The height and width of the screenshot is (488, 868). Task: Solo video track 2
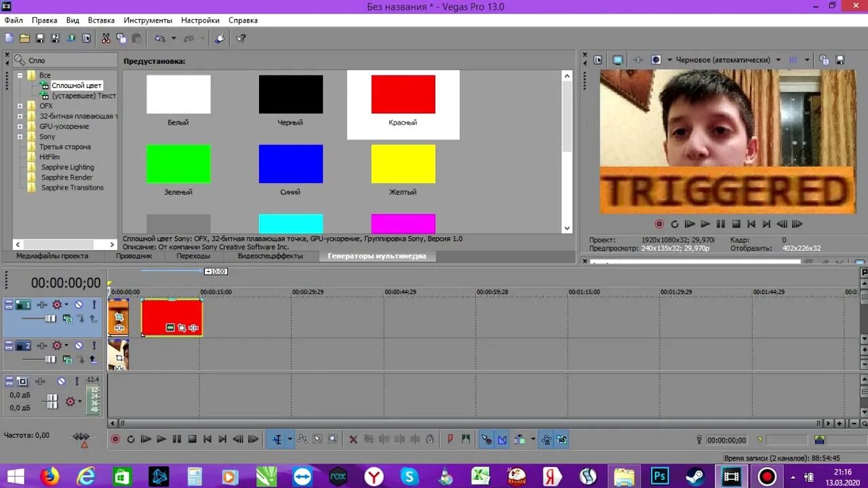[x=94, y=346]
